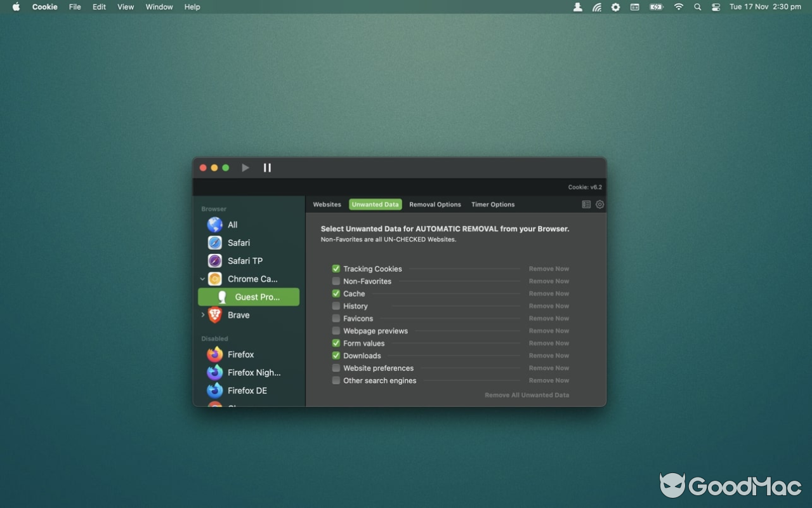The image size is (812, 508).
Task: Enable the History checkbox
Action: (x=336, y=306)
